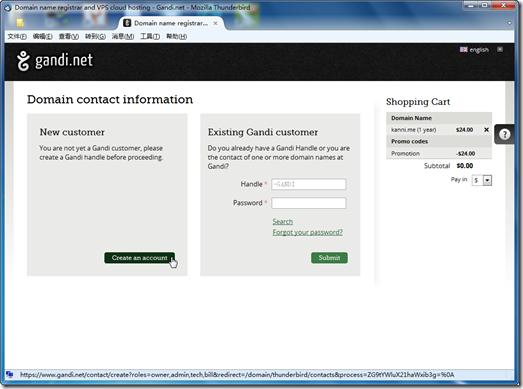Open the 帮助(H) menu
This screenshot has width=523, height=389.
click(176, 36)
